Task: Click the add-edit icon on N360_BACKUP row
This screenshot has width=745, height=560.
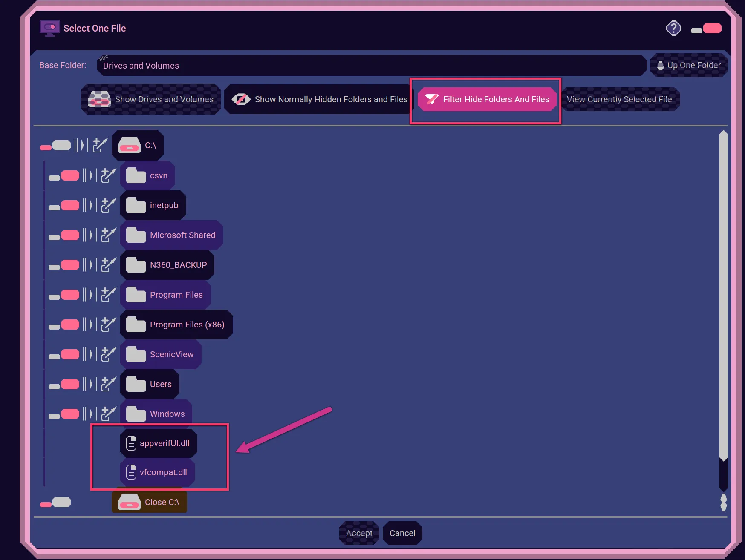Action: (x=109, y=264)
